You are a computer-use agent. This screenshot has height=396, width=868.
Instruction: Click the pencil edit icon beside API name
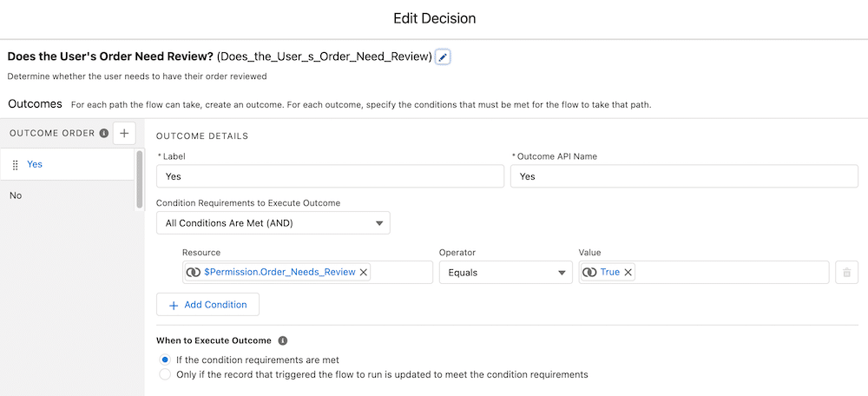click(x=443, y=56)
